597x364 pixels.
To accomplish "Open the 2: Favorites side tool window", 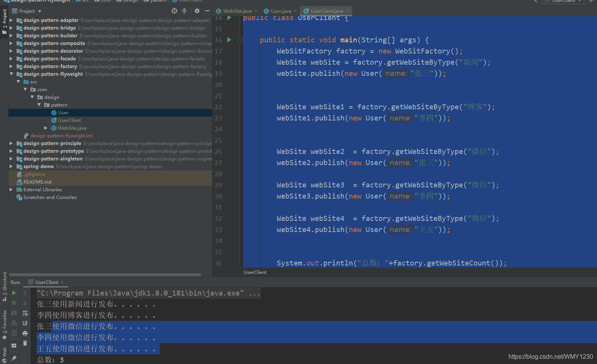I will (4, 325).
